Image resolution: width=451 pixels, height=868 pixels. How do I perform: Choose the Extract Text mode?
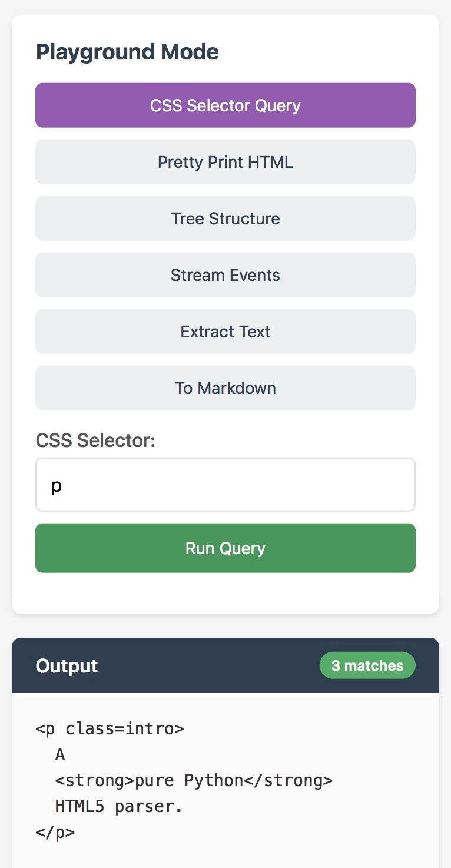225,331
